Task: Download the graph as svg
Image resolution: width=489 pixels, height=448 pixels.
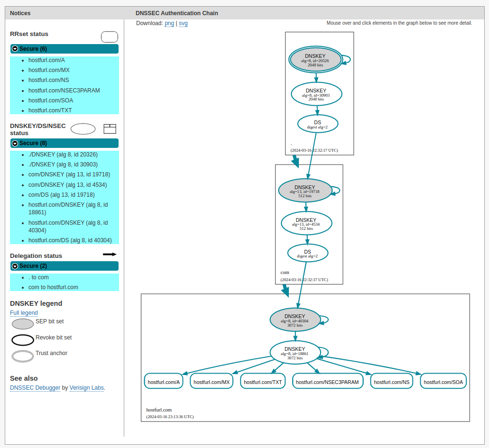Action: [183, 23]
